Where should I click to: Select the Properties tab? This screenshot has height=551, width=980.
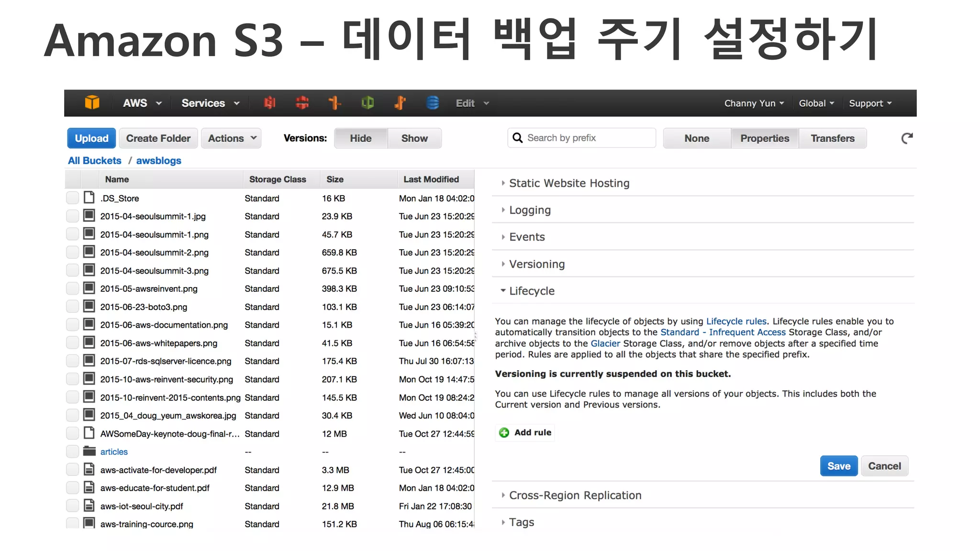[764, 138]
